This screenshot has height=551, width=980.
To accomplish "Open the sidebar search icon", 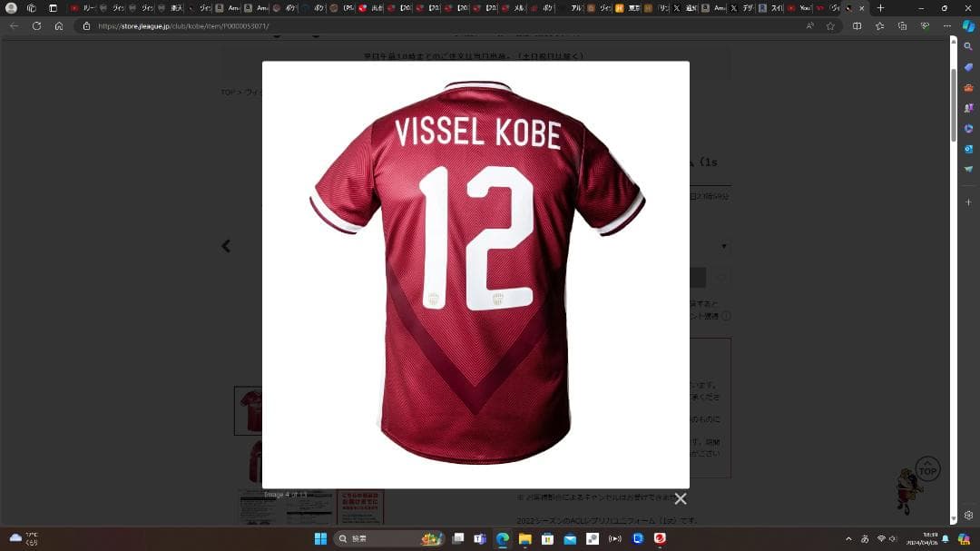I will 968,46.
